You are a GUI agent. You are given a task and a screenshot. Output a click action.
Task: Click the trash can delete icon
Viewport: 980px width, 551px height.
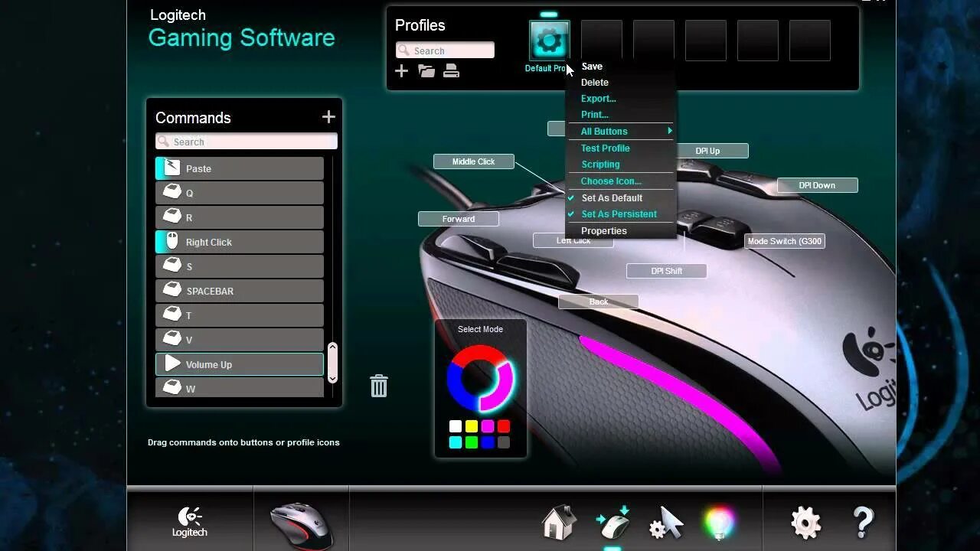[x=379, y=386]
